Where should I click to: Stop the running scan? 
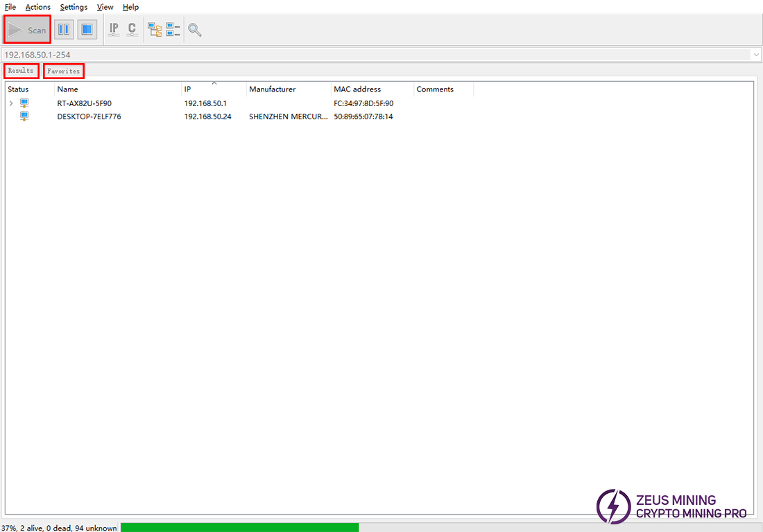[87, 30]
